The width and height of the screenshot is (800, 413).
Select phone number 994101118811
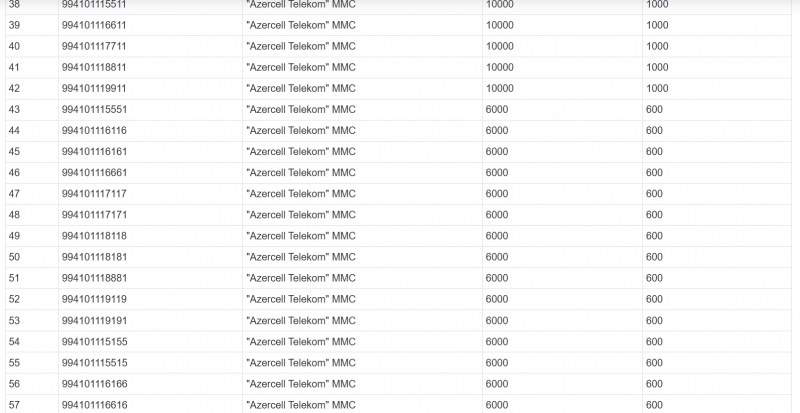point(94,67)
